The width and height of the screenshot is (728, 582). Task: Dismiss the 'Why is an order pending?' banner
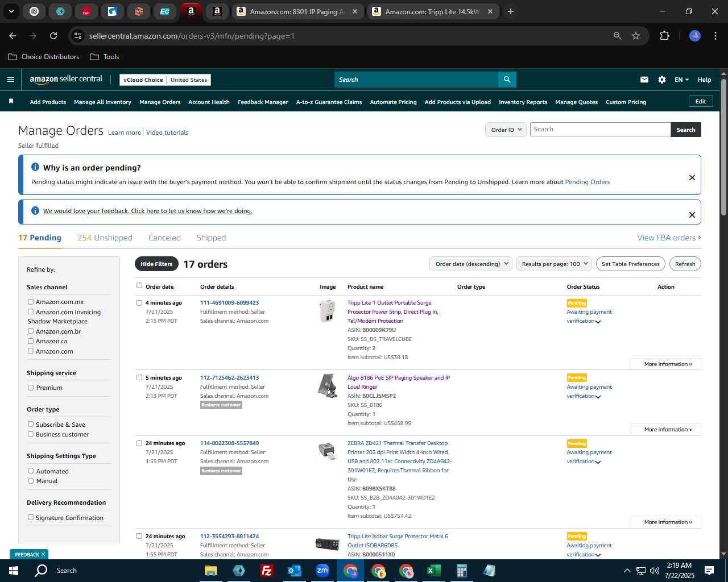click(x=692, y=177)
